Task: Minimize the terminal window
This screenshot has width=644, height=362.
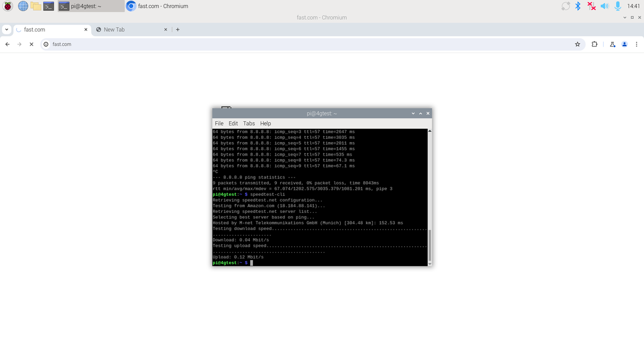Action: 413,113
